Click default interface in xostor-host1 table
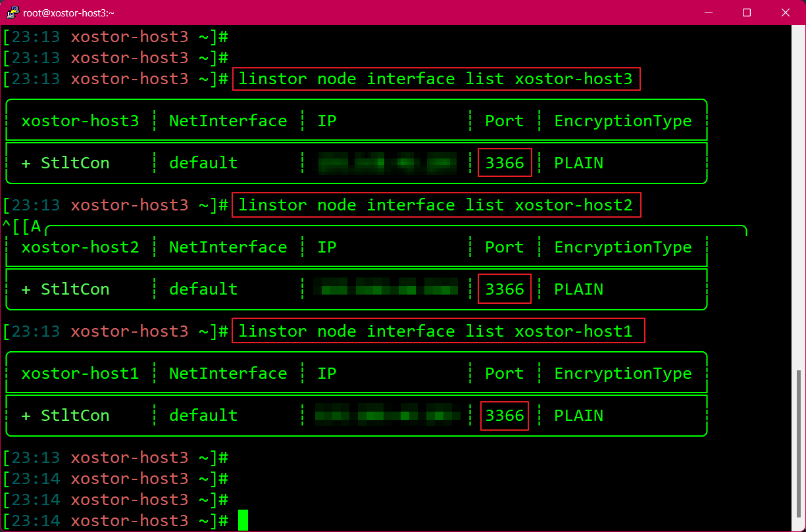The height and width of the screenshot is (532, 806). (203, 416)
